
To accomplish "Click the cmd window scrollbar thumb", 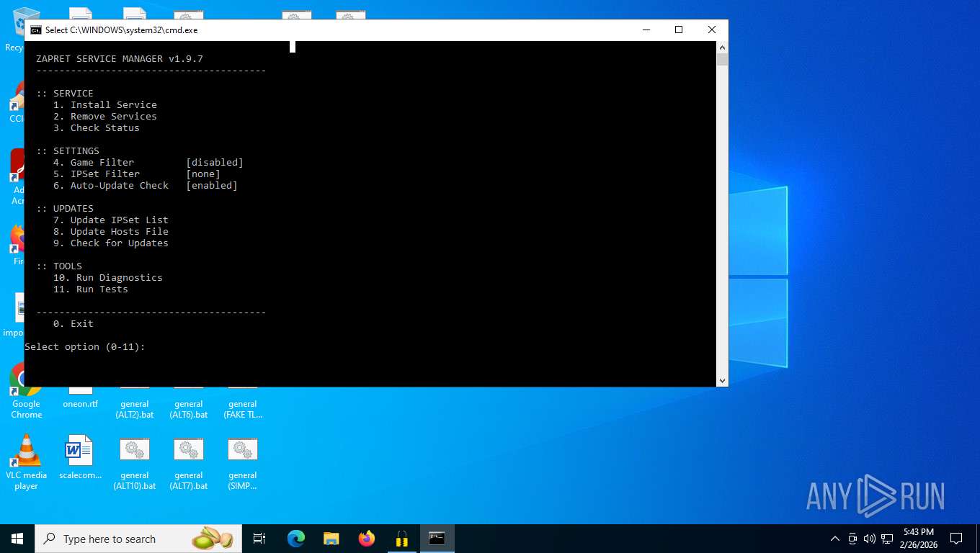I will pos(722,59).
